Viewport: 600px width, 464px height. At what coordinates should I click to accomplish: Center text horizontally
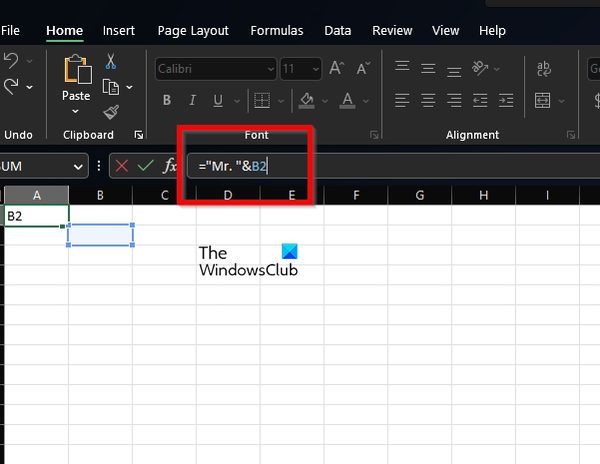point(428,101)
